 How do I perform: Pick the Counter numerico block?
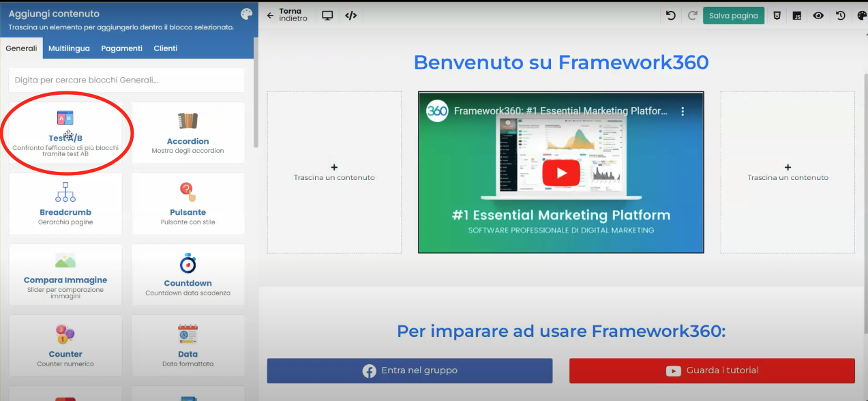(x=65, y=346)
